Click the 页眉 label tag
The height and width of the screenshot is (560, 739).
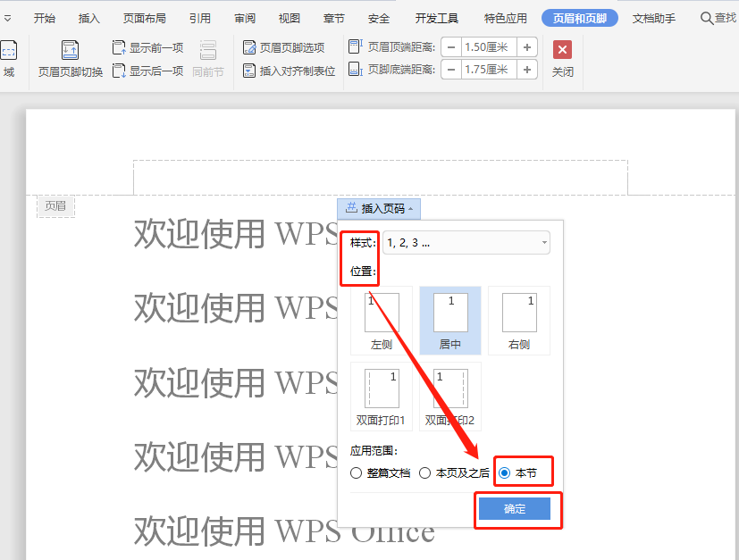point(55,205)
